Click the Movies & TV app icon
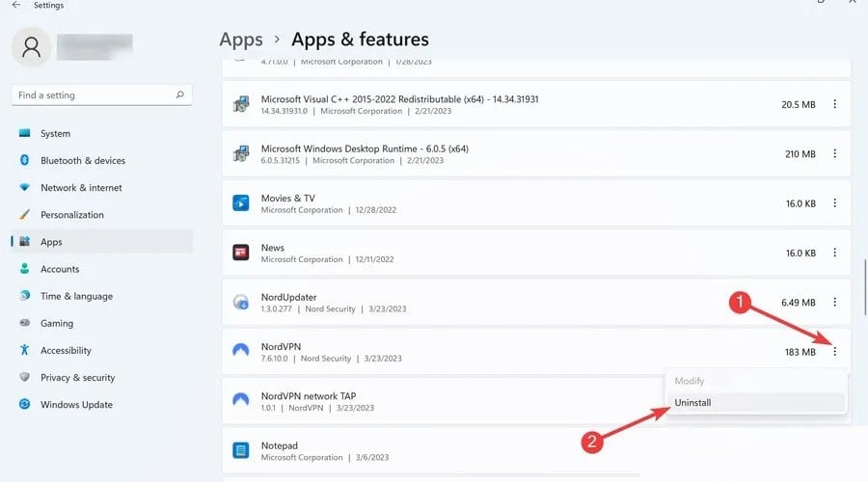Image resolution: width=868 pixels, height=482 pixels. tap(241, 203)
